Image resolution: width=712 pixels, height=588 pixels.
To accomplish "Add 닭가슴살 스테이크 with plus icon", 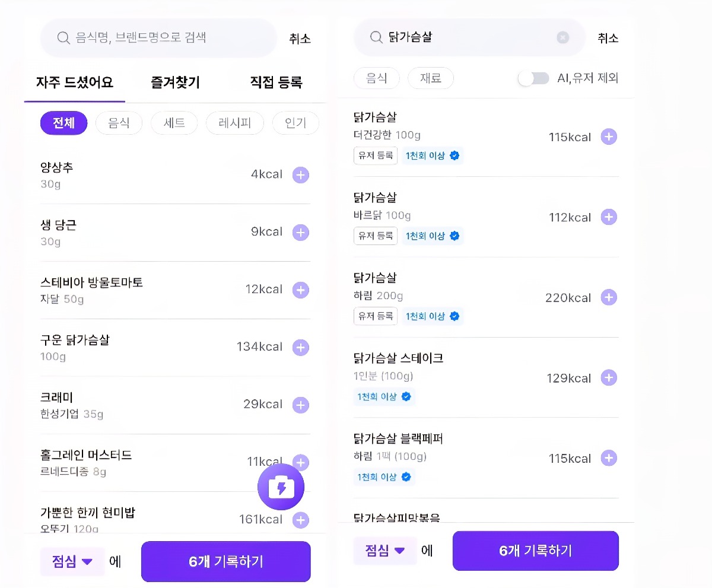I will click(609, 378).
